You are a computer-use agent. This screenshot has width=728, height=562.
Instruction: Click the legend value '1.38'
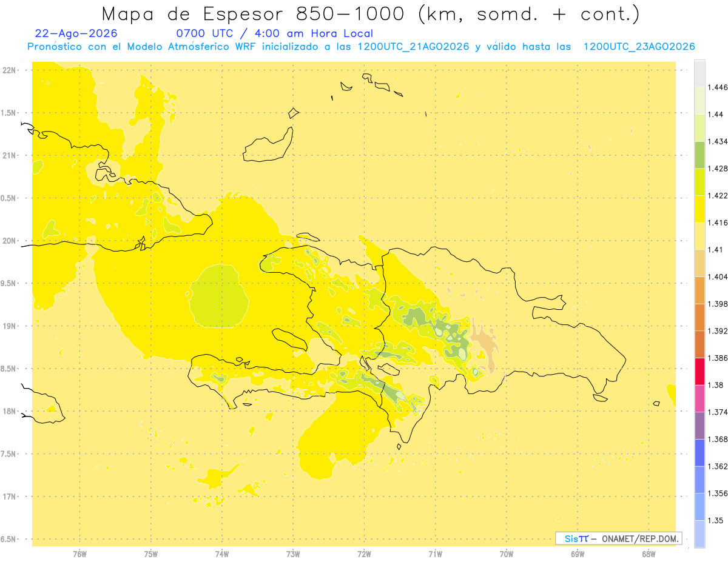715,385
